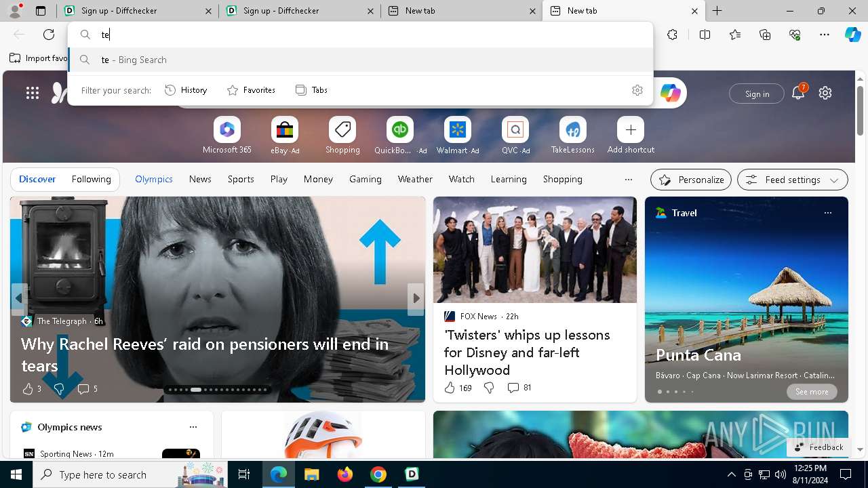Switch to the Following feed

(91, 179)
